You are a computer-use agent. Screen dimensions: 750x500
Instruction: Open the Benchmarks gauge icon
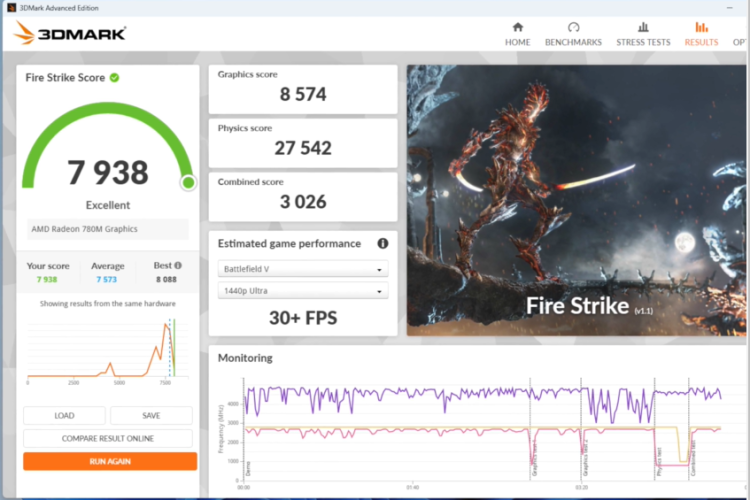tap(573, 27)
